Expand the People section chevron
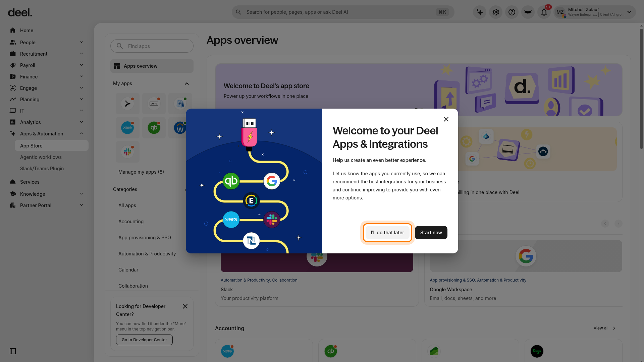 (x=82, y=42)
